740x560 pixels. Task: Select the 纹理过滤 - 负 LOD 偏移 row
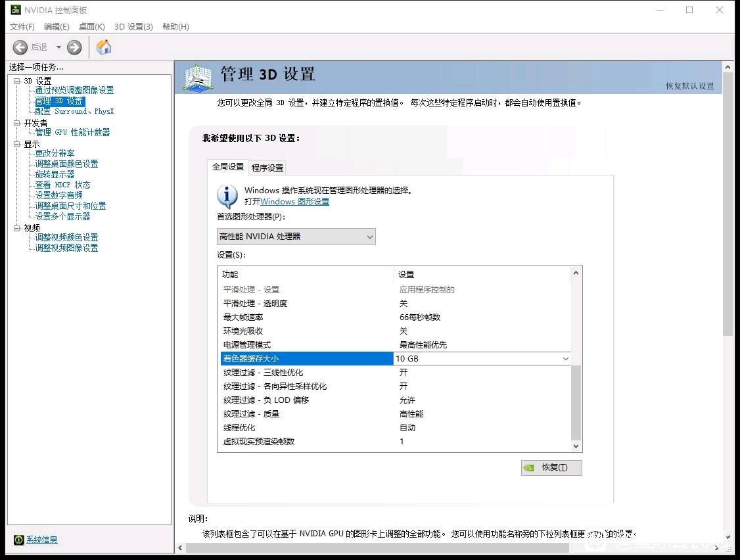click(396, 400)
